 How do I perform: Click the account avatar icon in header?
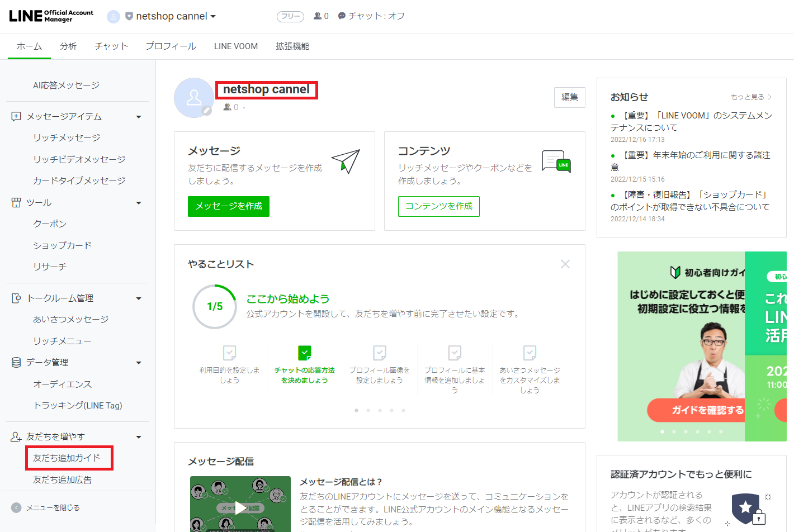114,17
